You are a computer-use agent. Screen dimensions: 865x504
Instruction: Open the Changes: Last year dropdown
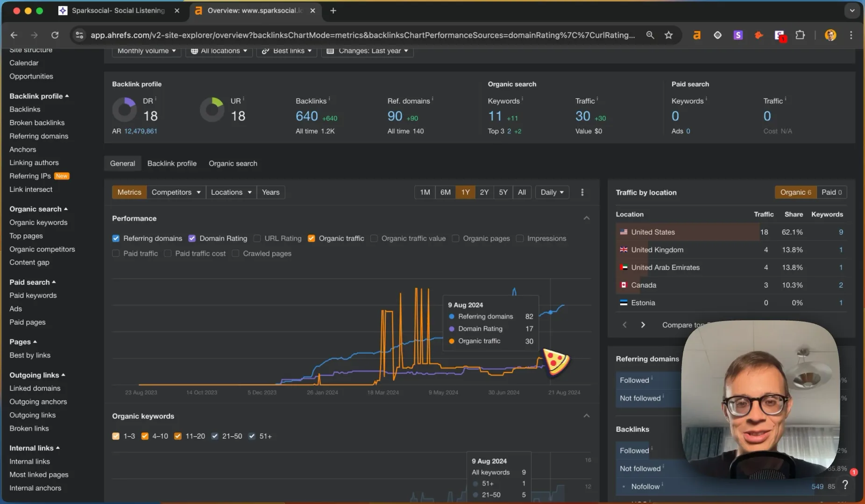(x=368, y=50)
